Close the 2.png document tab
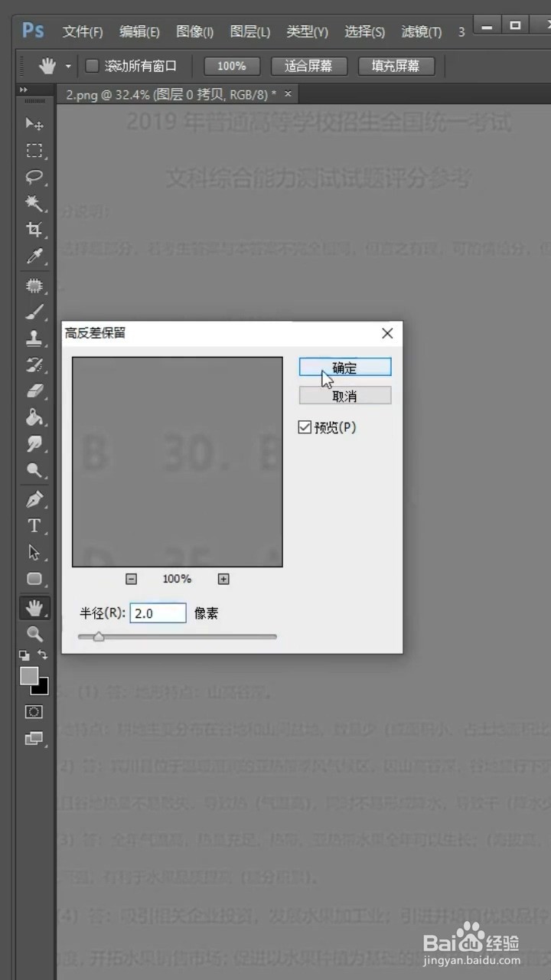The image size is (551, 980). tap(288, 94)
